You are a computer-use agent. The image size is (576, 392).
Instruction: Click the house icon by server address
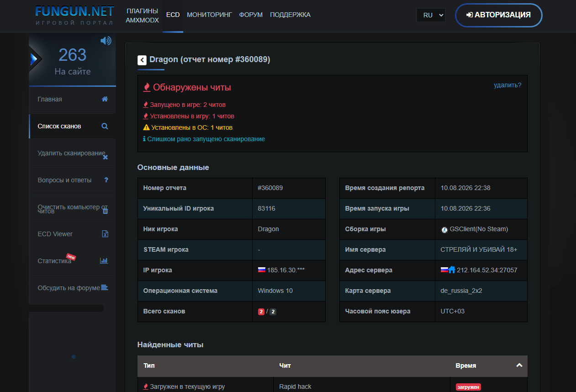pos(452,270)
